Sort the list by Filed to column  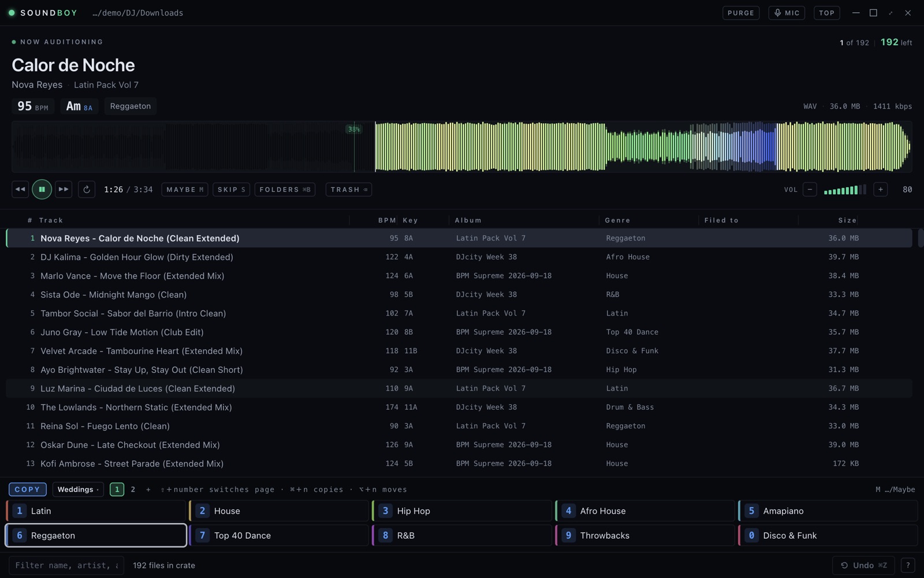coord(721,220)
